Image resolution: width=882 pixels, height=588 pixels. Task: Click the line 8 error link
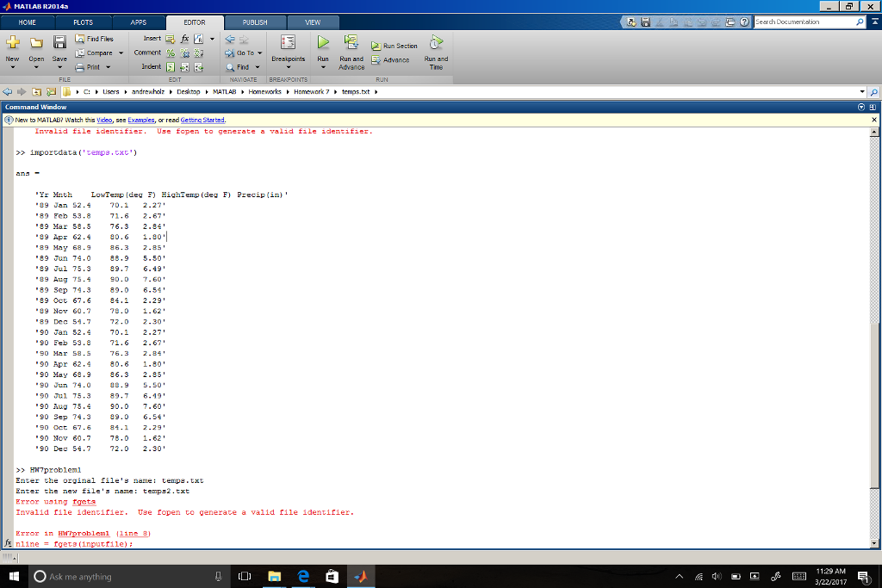[134, 533]
